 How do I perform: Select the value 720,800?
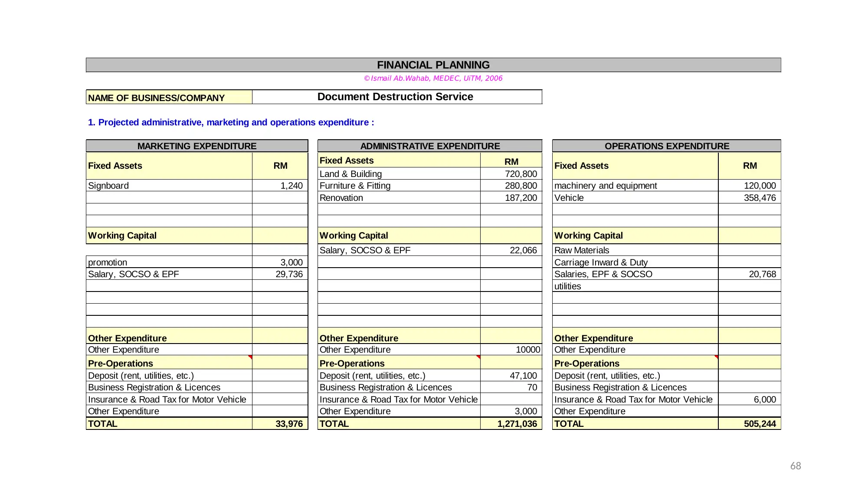coord(521,174)
